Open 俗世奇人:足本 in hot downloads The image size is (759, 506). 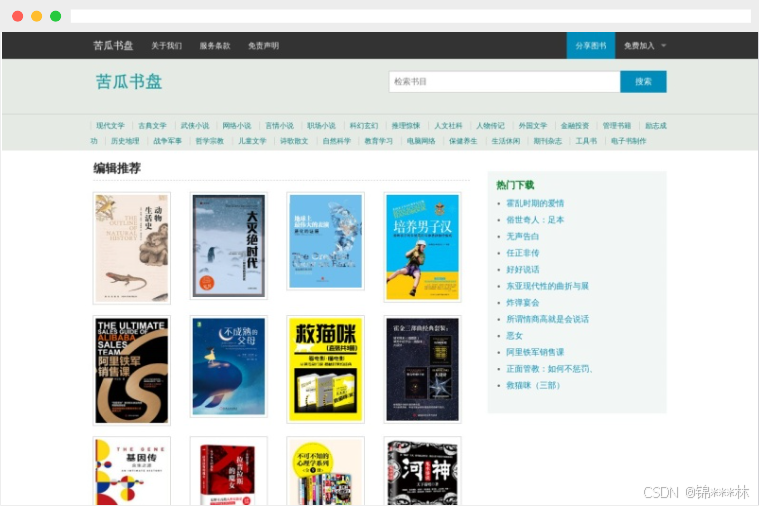click(x=535, y=219)
